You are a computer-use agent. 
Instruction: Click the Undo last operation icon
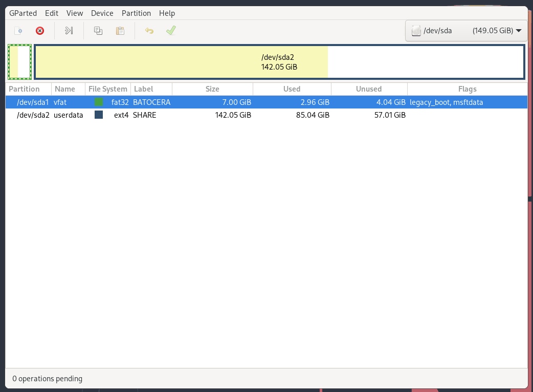[149, 31]
